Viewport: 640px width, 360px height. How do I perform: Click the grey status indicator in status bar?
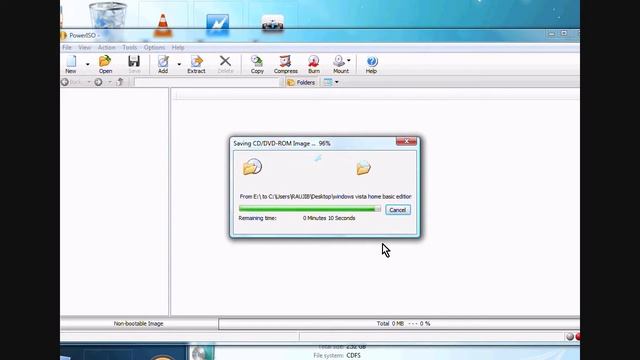[x=570, y=337]
